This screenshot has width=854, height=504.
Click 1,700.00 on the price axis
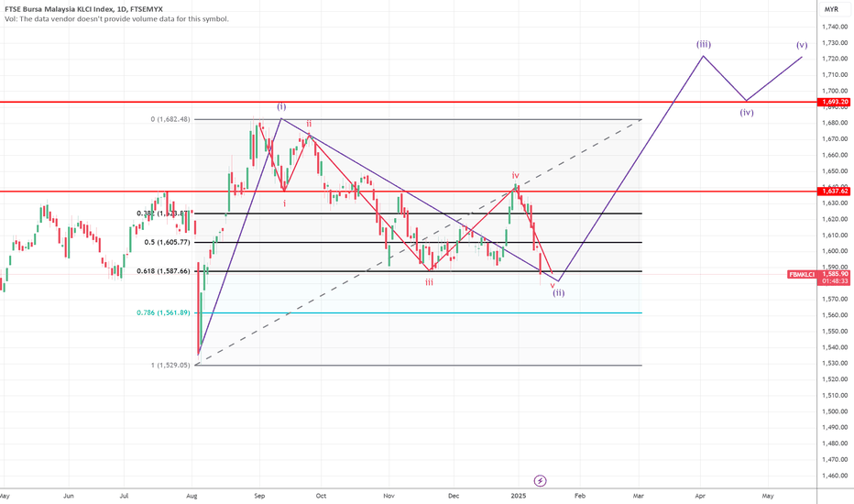tap(835, 91)
